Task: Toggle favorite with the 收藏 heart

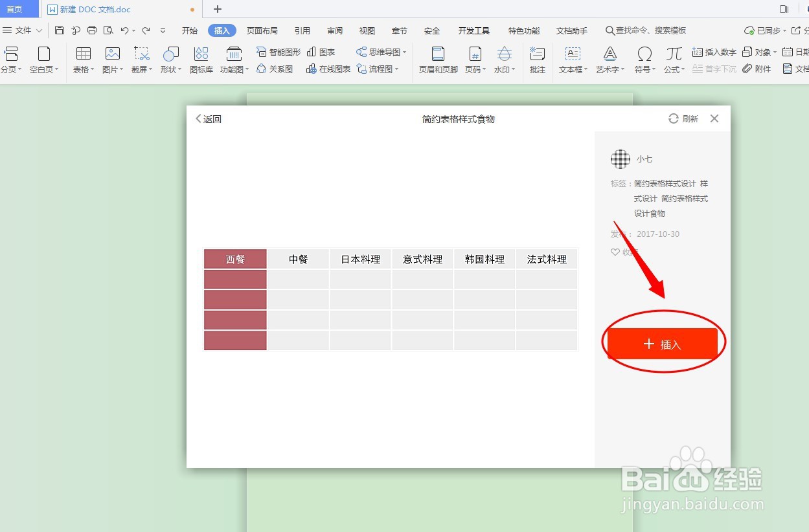Action: (x=615, y=252)
